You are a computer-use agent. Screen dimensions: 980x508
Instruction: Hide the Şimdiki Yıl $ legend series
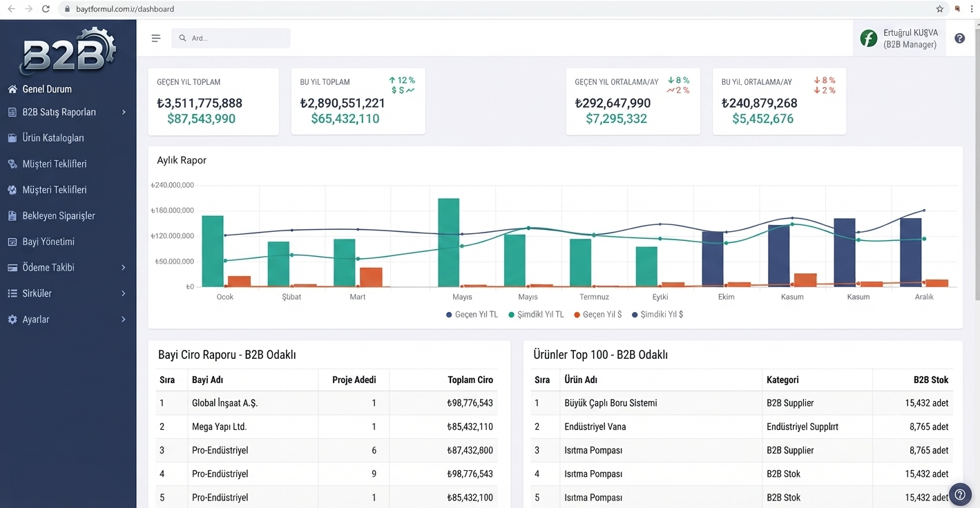pyautogui.click(x=657, y=315)
